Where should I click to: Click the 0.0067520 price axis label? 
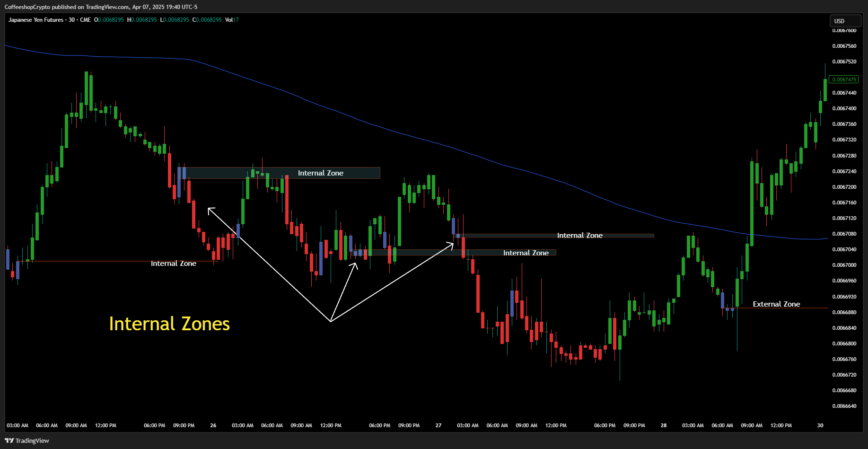point(844,62)
